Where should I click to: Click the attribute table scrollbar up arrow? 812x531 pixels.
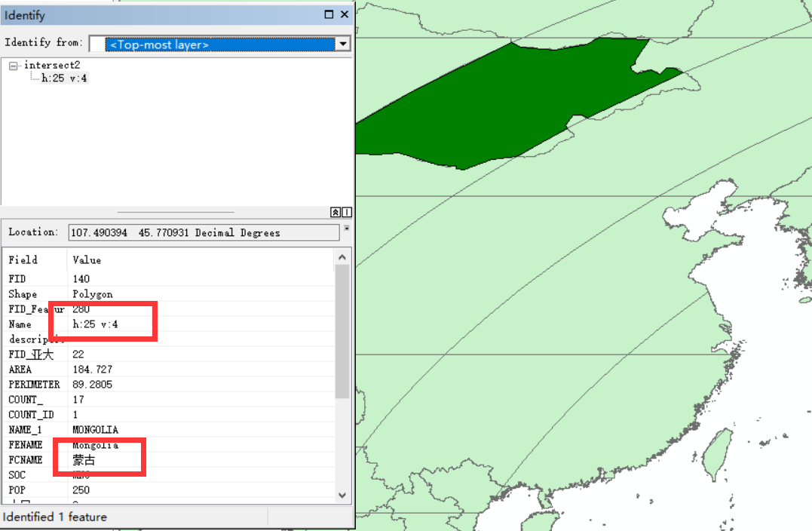pos(342,256)
